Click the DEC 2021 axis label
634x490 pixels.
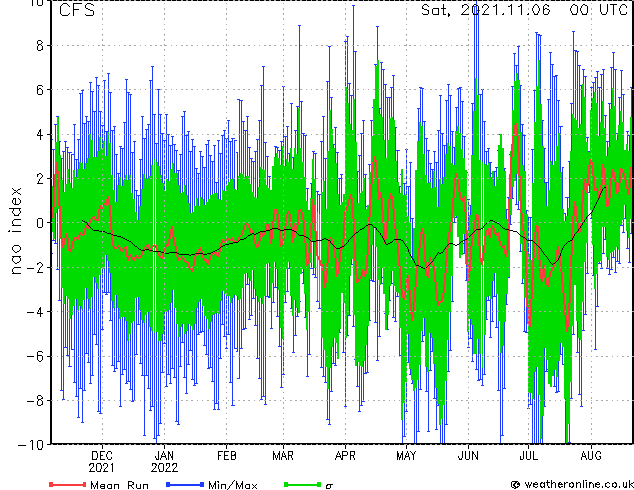pos(102,462)
